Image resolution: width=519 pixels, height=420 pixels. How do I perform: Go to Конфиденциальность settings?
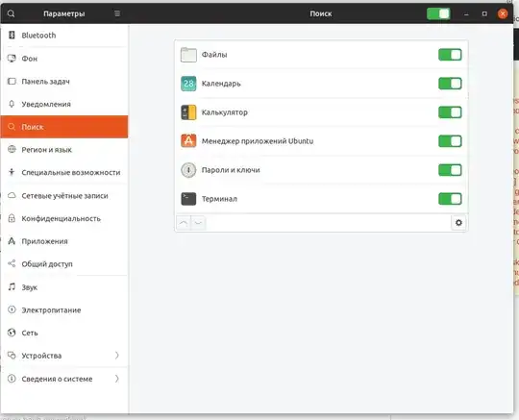point(64,218)
